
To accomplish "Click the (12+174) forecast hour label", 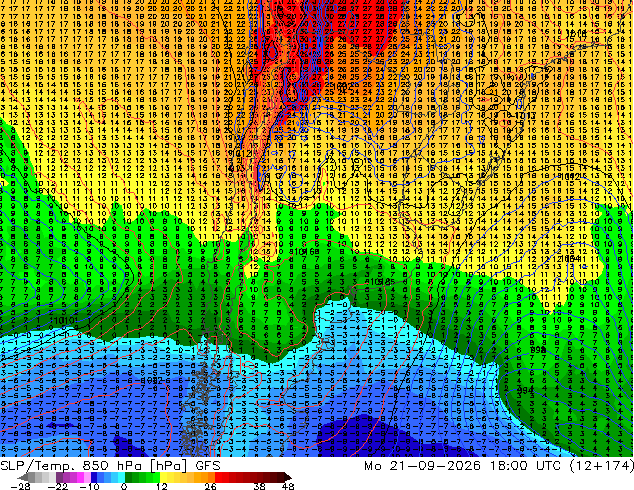I will [x=601, y=466].
